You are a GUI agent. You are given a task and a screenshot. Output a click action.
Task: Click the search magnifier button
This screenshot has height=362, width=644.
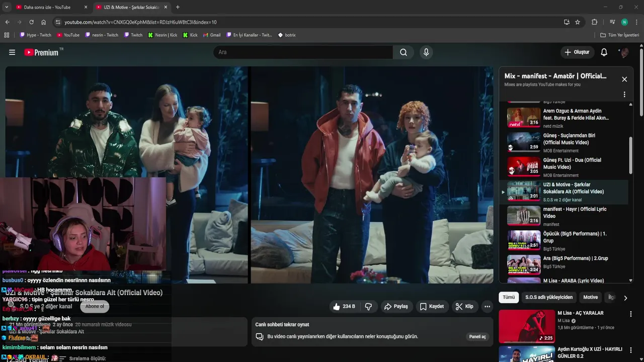pyautogui.click(x=404, y=52)
